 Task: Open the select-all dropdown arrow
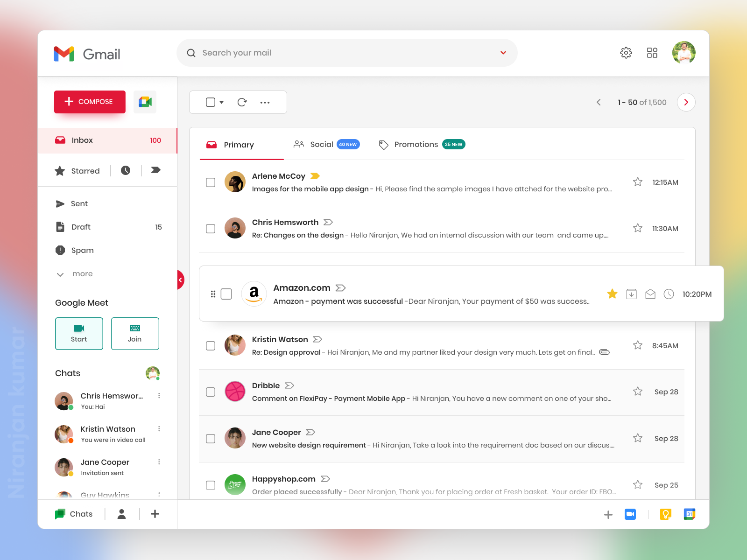click(x=222, y=102)
